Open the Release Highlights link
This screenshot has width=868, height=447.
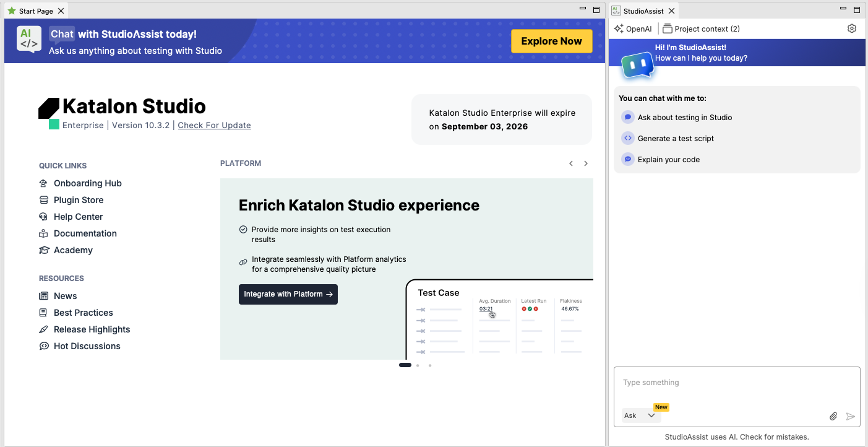coord(92,329)
